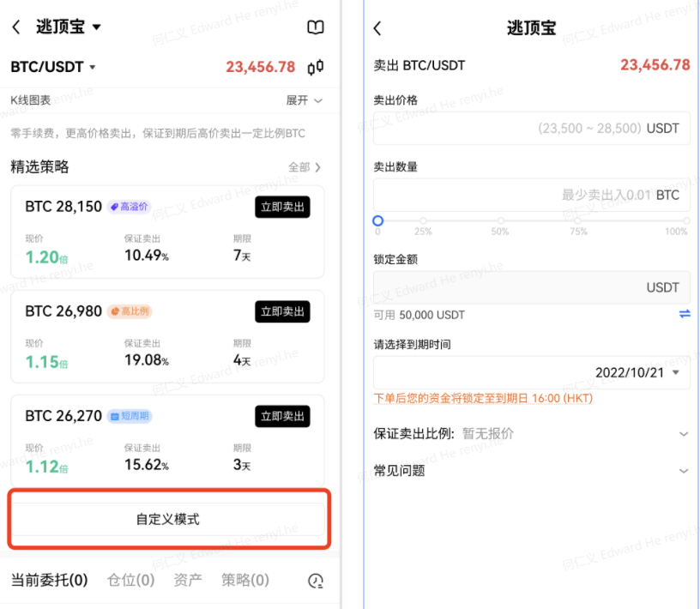700x609 pixels.
Task: Open 自定义模式 at the bottom of strategies
Action: [x=168, y=518]
